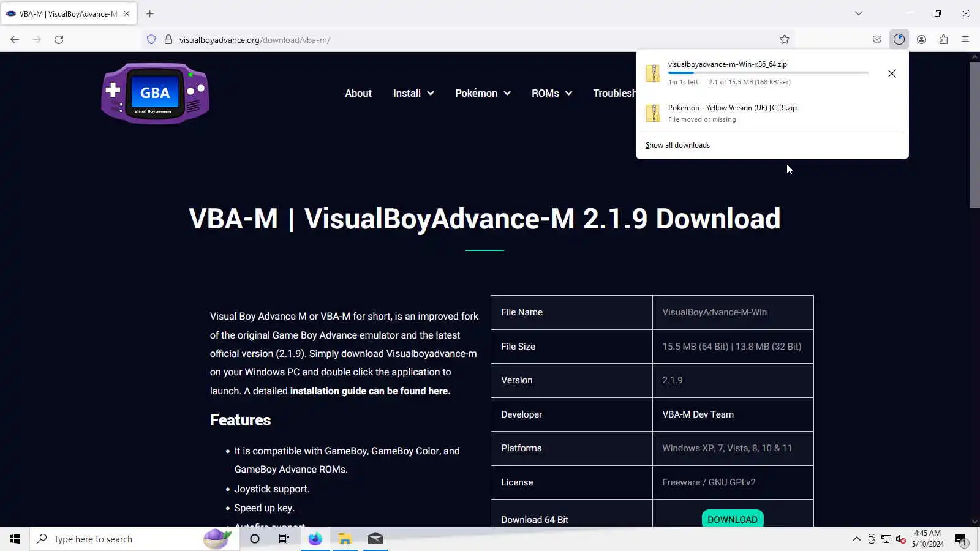This screenshot has width=980, height=551.
Task: Follow the installation guide can be found here link
Action: pyautogui.click(x=370, y=391)
